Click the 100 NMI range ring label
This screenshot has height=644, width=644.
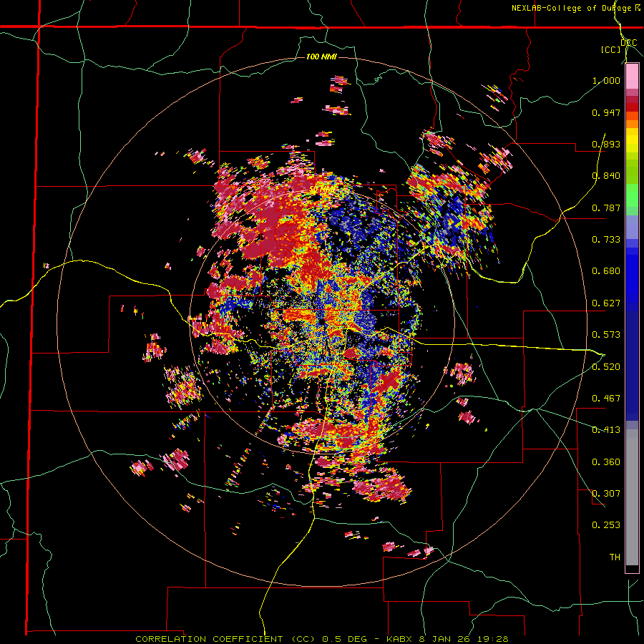[321, 57]
